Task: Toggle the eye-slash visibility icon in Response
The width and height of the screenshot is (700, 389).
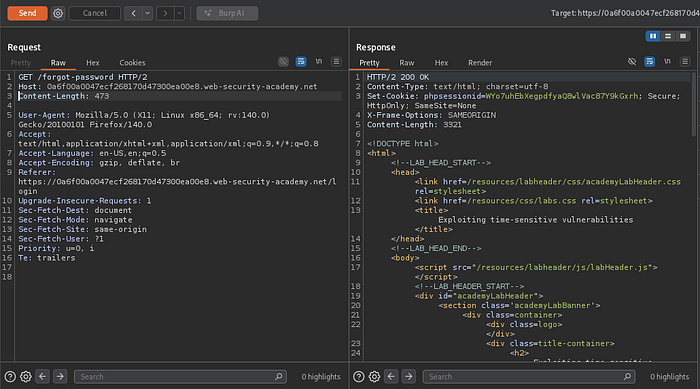Action: [632, 62]
